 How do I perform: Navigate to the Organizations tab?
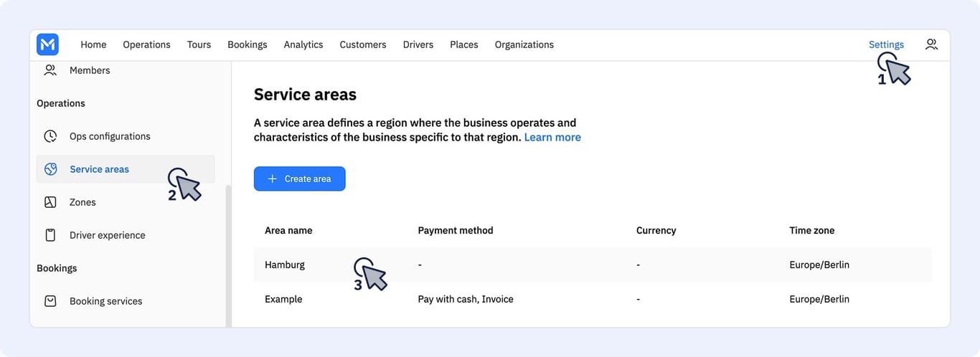(524, 44)
